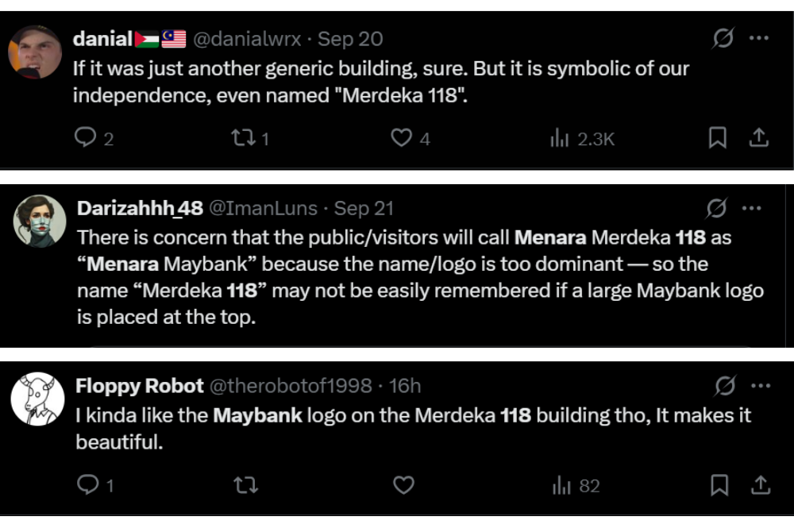
Task: Reply to danial's tweet about Merdeka 118
Action: [x=87, y=137]
